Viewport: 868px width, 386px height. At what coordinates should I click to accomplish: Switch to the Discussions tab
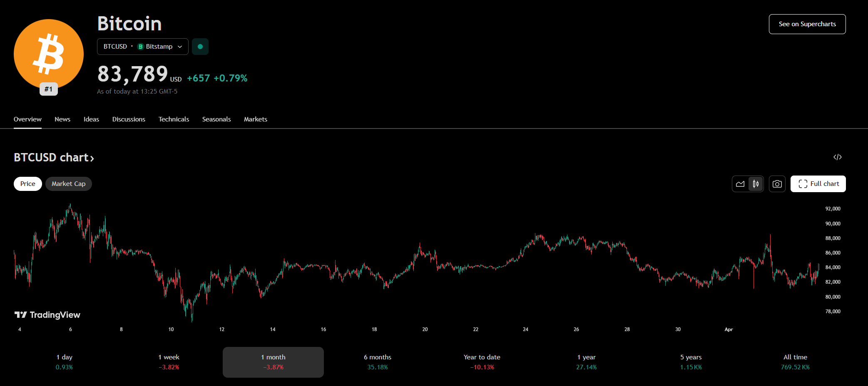[129, 119]
